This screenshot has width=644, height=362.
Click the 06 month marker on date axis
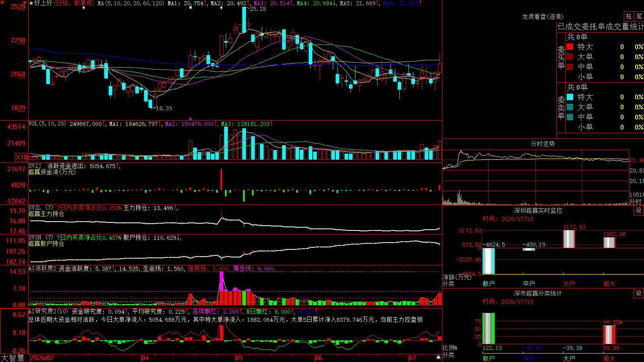pyautogui.click(x=319, y=358)
